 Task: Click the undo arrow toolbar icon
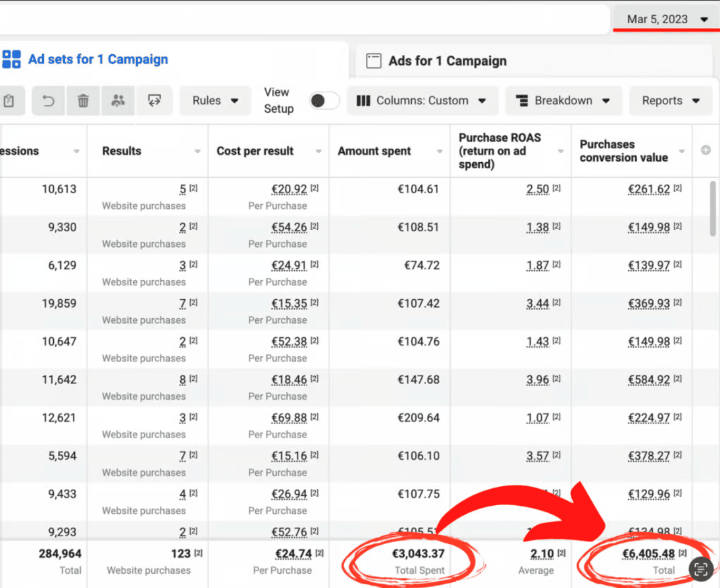[x=48, y=101]
